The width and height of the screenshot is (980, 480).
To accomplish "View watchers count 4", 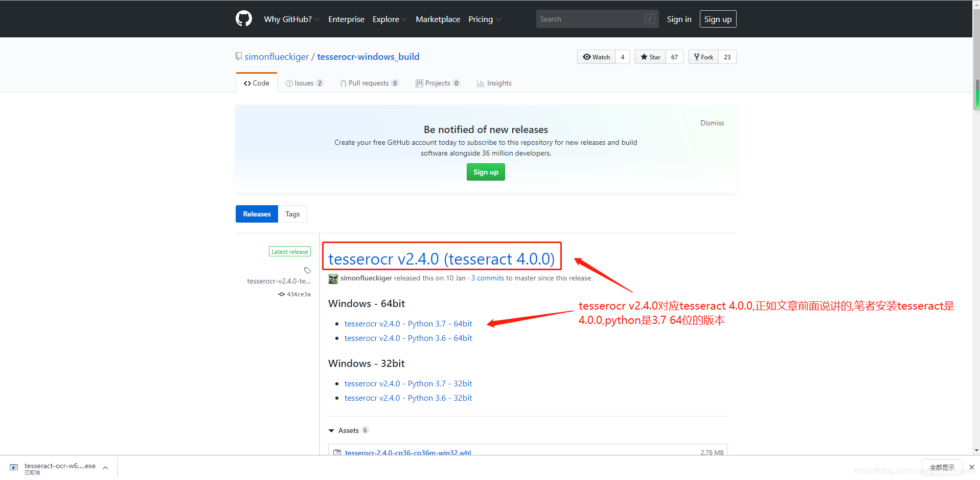I will coord(622,57).
